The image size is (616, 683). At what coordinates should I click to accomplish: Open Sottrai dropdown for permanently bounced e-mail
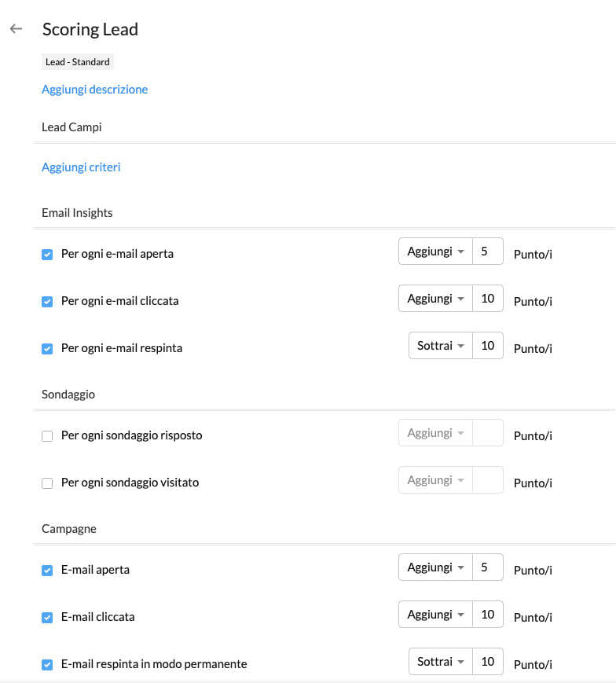(x=440, y=663)
